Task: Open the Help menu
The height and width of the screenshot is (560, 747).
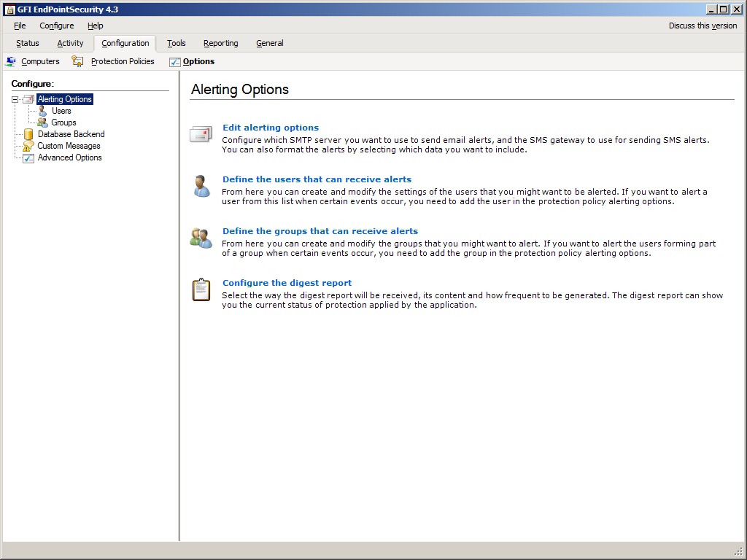Action: tap(96, 26)
